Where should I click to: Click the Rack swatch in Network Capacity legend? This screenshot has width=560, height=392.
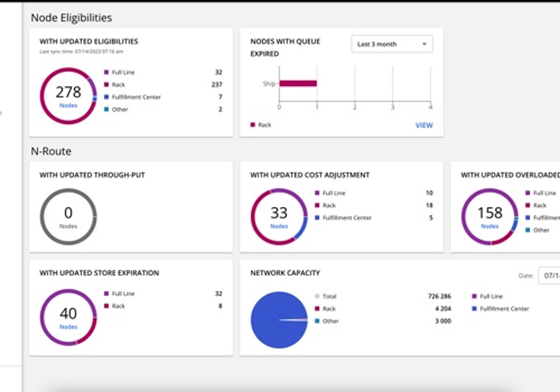[317, 309]
